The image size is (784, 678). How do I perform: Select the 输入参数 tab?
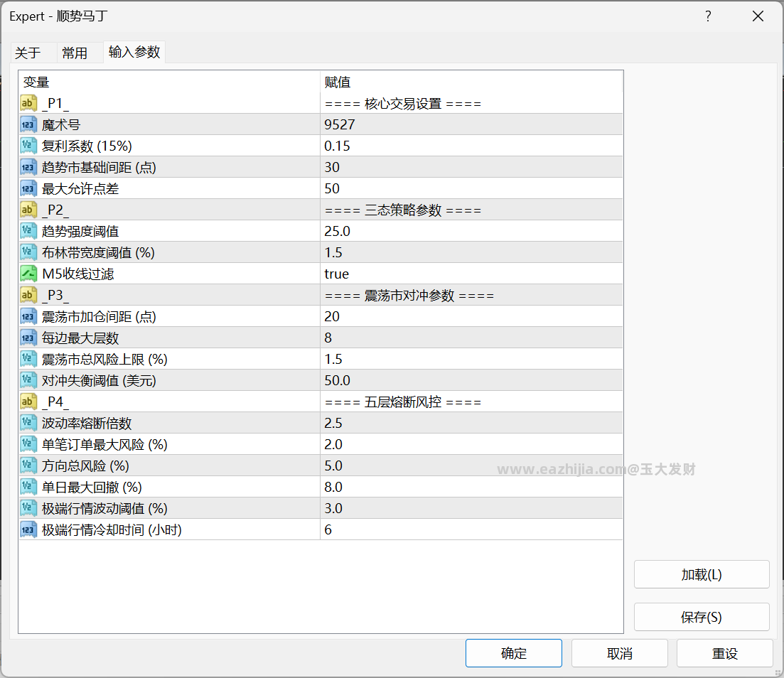click(x=134, y=52)
